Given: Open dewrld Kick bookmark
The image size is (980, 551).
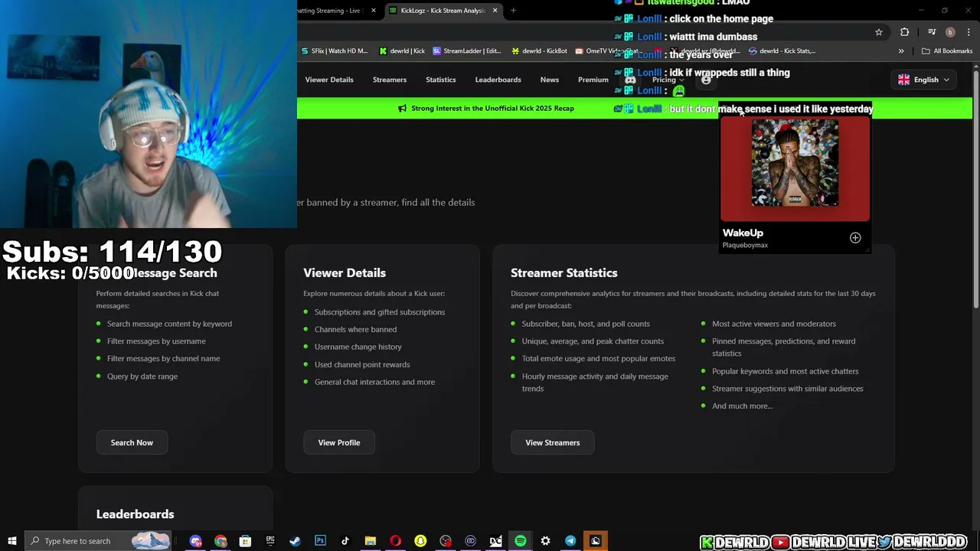Looking at the screenshot, I should 402,51.
